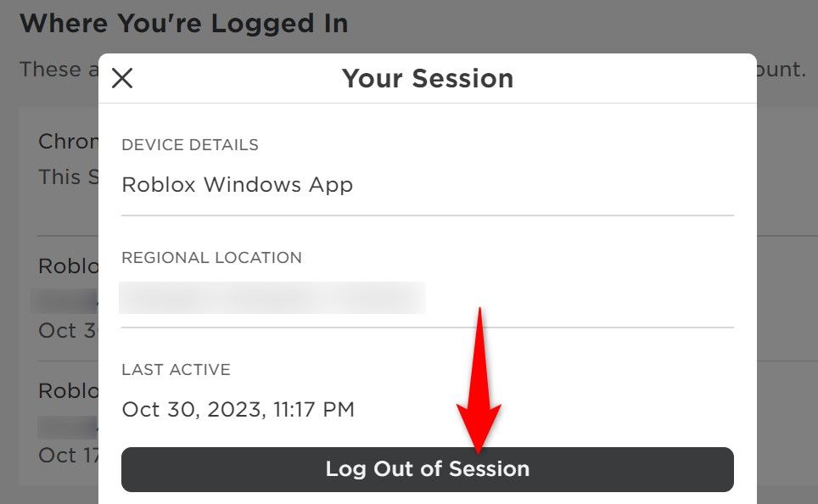Click the LAST ACTIVE label
Screen dimensions: 818x504
tap(176, 370)
